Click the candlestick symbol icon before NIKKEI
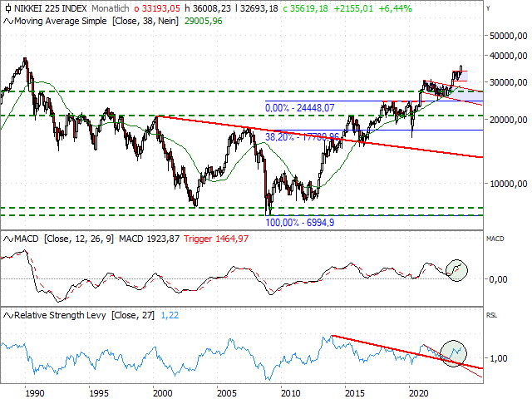Image resolution: width=532 pixels, height=399 pixels. (x=8, y=8)
